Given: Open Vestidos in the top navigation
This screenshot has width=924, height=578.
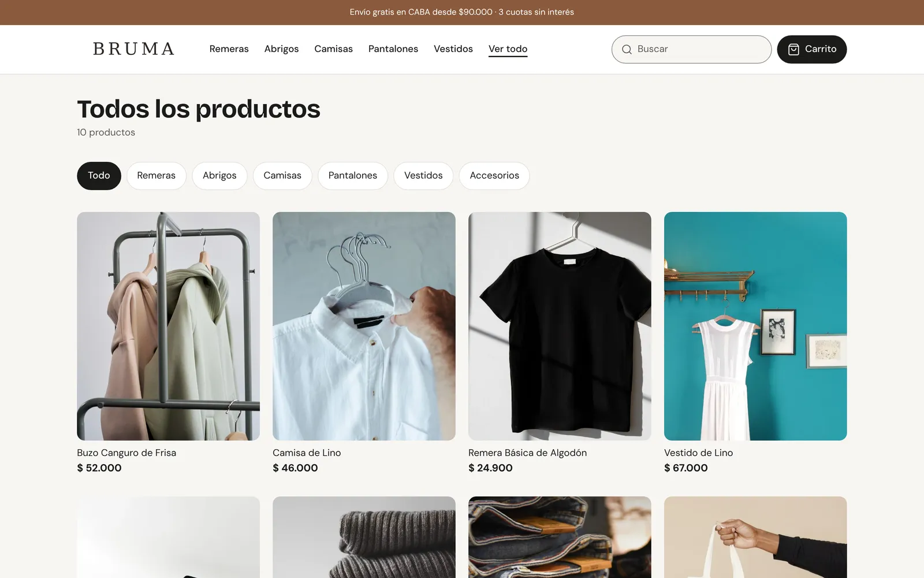Looking at the screenshot, I should (x=453, y=49).
